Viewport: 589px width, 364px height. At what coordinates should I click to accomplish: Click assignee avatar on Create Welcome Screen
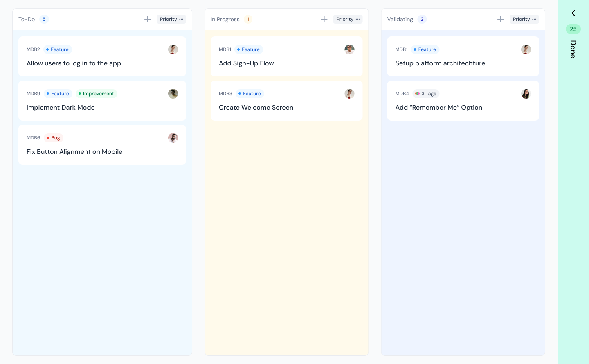tap(349, 94)
